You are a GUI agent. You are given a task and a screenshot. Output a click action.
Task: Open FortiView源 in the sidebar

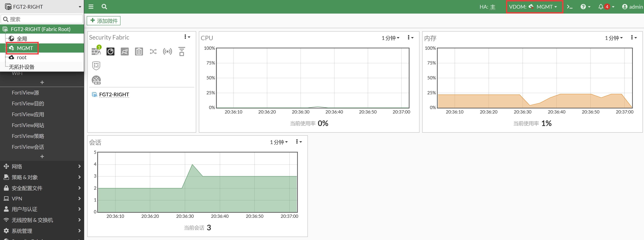[x=25, y=93]
